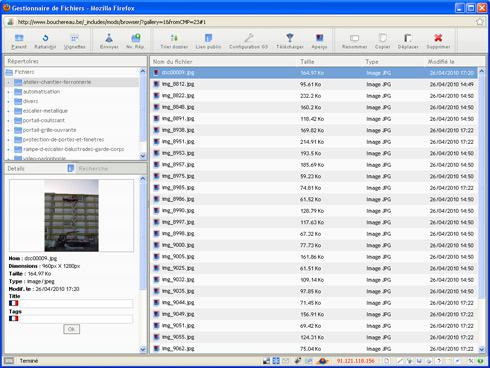The height and width of the screenshot is (368, 490).
Task: Switch to the Recherche tab
Action: click(x=93, y=169)
